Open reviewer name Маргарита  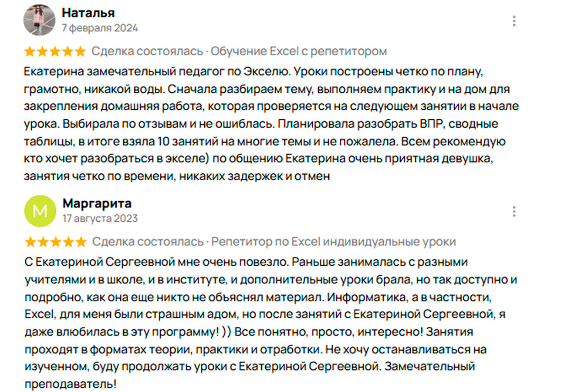click(x=97, y=203)
